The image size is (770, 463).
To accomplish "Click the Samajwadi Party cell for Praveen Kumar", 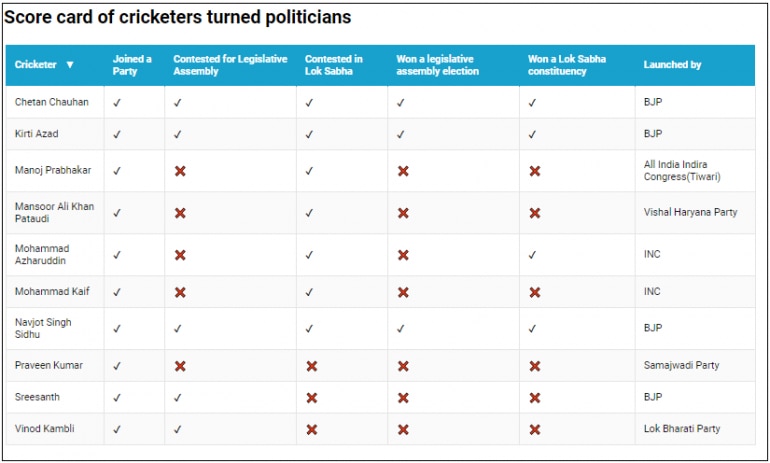I will [x=681, y=366].
